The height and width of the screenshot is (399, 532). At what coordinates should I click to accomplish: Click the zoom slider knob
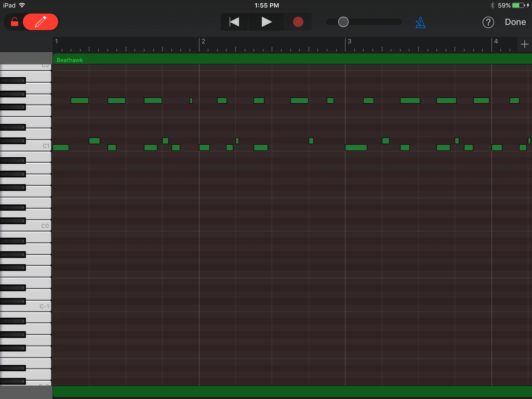(x=343, y=22)
